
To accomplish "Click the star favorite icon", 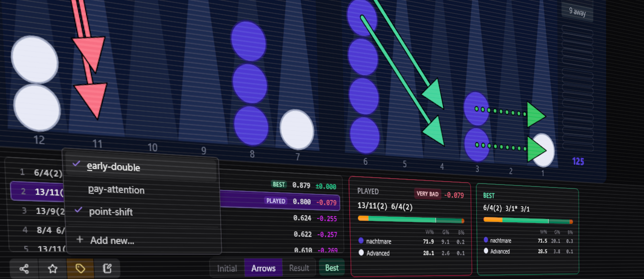I will (53, 269).
